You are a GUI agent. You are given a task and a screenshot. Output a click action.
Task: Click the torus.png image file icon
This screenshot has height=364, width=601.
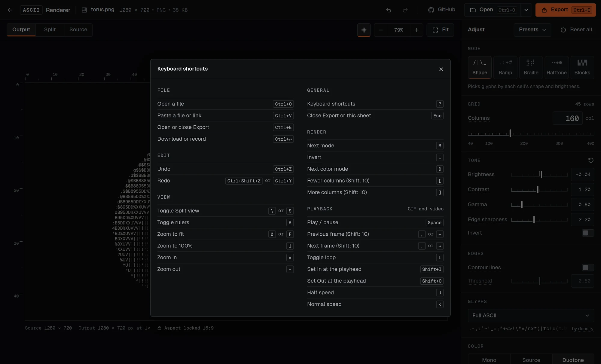click(x=84, y=10)
